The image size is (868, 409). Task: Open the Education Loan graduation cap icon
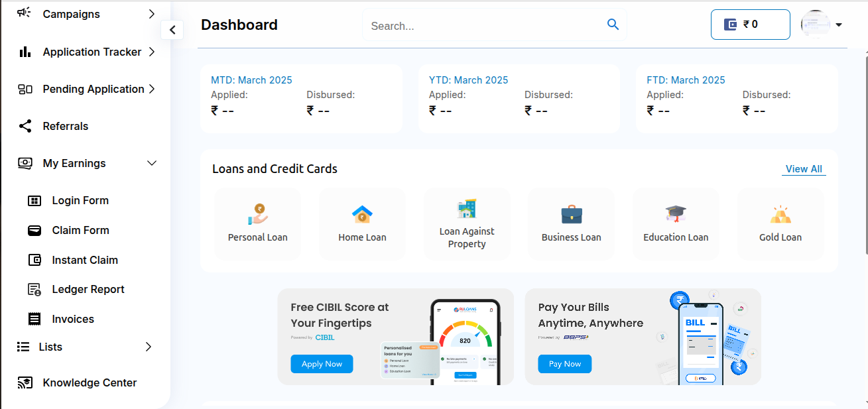coord(676,214)
